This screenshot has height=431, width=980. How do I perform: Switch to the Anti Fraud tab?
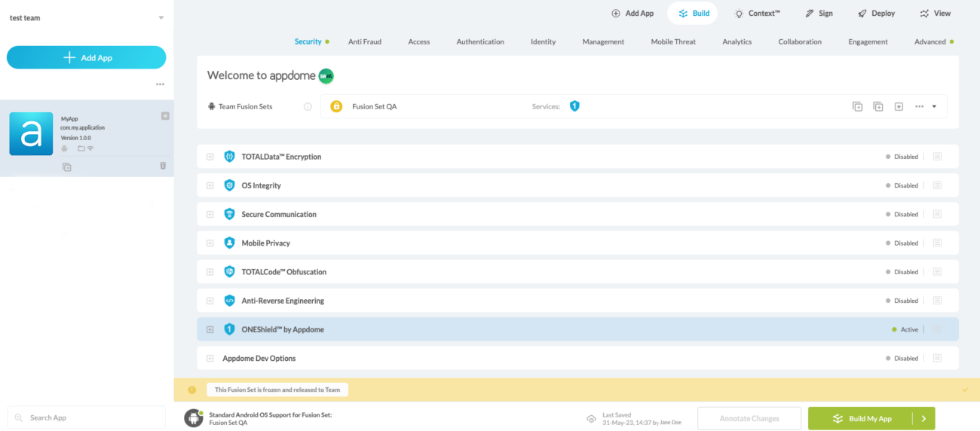364,42
